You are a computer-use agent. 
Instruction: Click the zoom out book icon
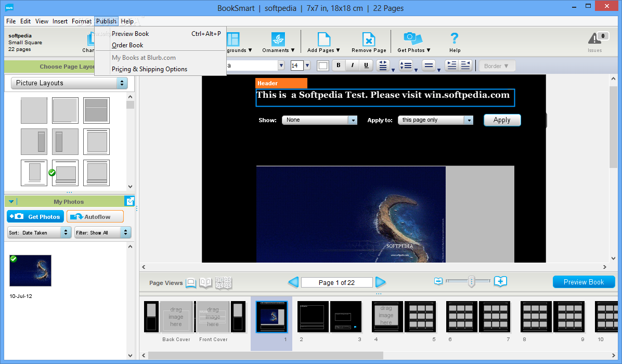coord(438,281)
